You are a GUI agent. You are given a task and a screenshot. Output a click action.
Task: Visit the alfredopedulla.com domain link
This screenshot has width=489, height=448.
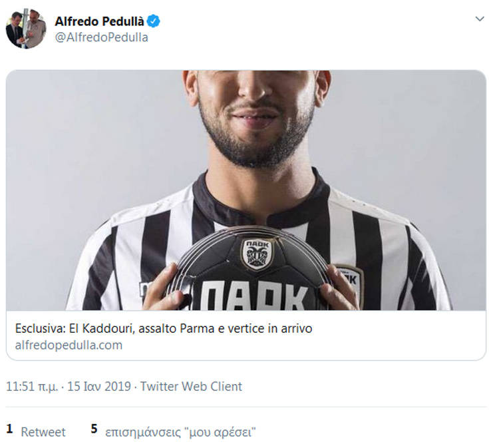pos(69,345)
